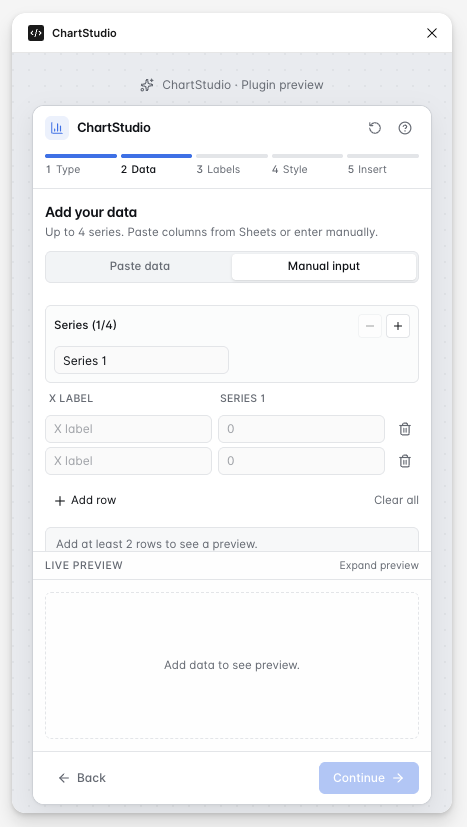Screen dimensions: 467x827
Task: Click the 'Add data to see preview.' placeholder text
Action: tap(232, 665)
